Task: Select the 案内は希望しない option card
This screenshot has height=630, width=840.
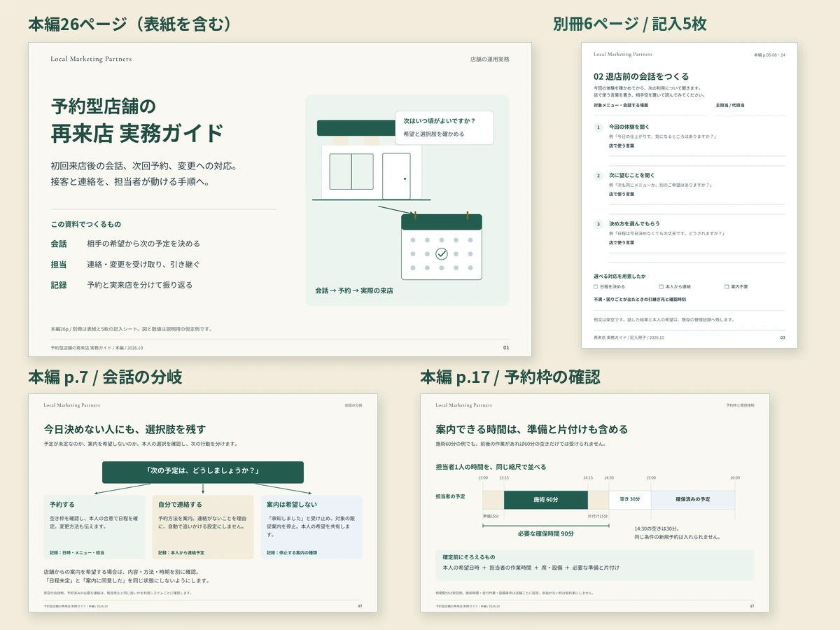Action: [x=311, y=527]
